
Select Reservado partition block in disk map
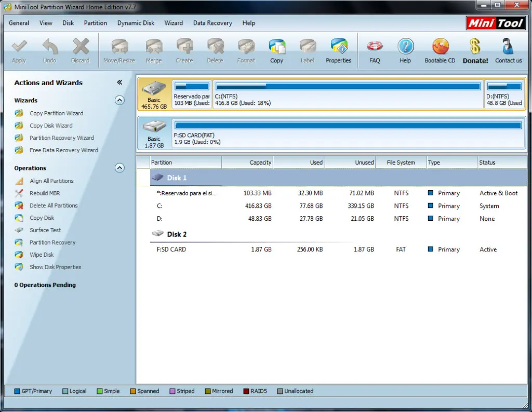point(192,94)
